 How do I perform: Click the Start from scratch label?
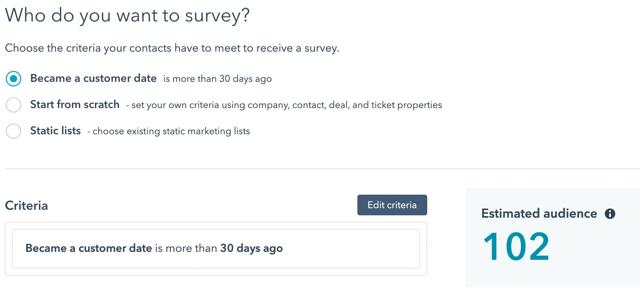pyautogui.click(x=75, y=104)
